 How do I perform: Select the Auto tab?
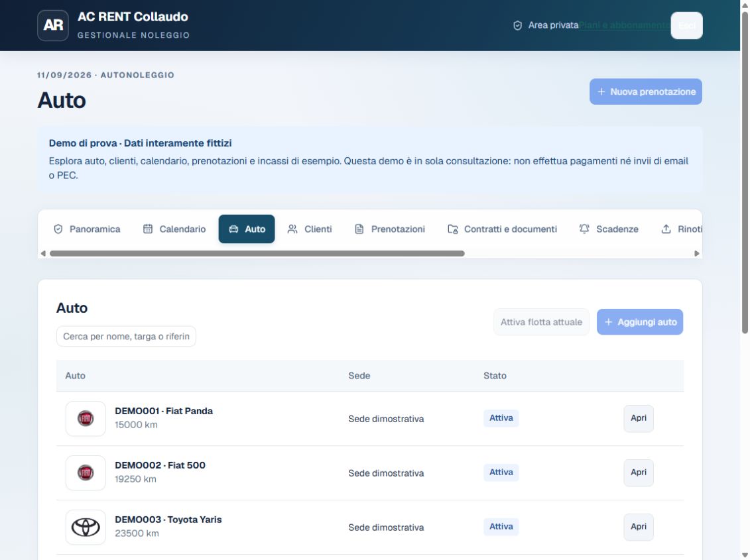247,229
